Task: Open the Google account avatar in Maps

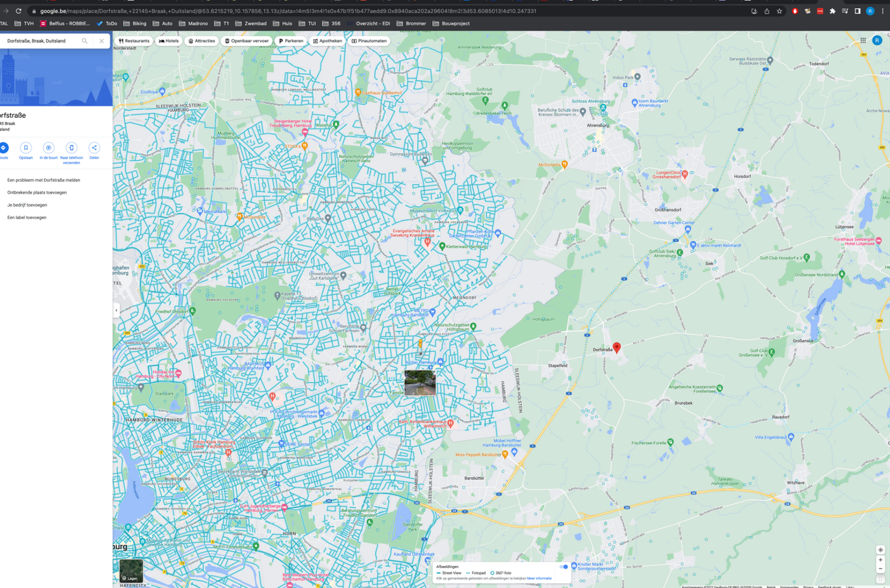Action: click(877, 40)
